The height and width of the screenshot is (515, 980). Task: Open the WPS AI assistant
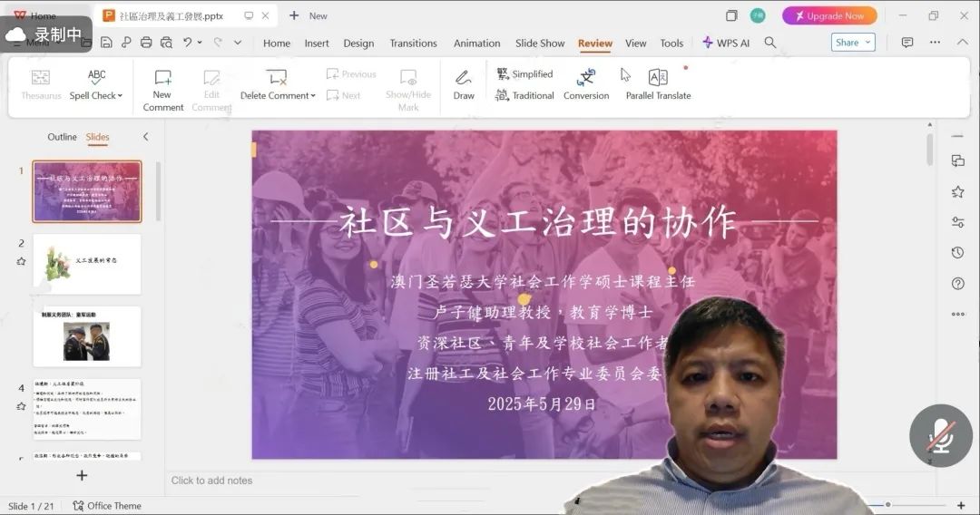click(x=726, y=43)
